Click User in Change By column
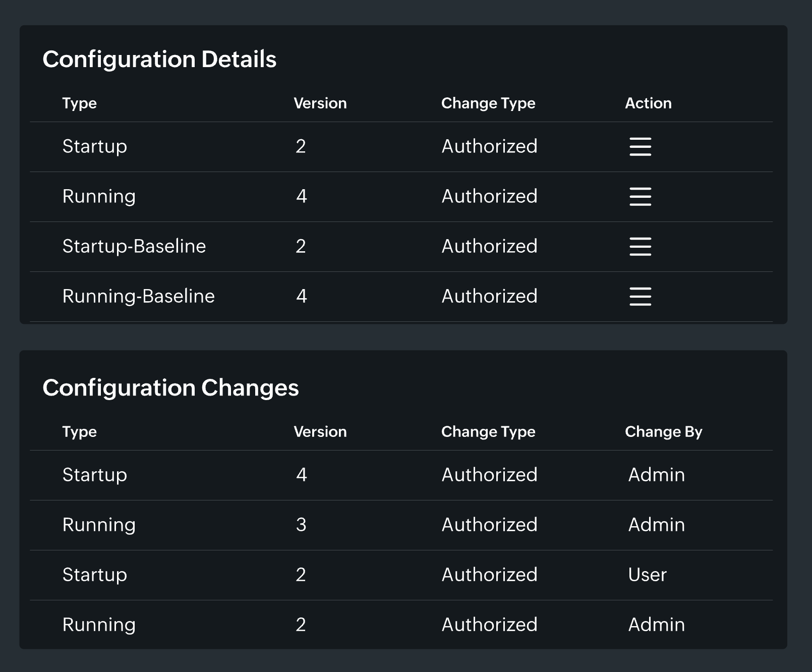The width and height of the screenshot is (812, 672). tap(647, 575)
